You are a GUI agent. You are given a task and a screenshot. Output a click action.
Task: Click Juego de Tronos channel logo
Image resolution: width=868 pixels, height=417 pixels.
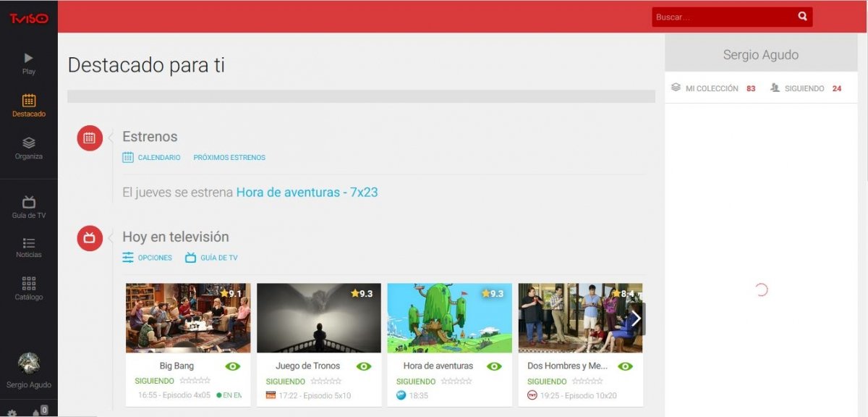[271, 395]
